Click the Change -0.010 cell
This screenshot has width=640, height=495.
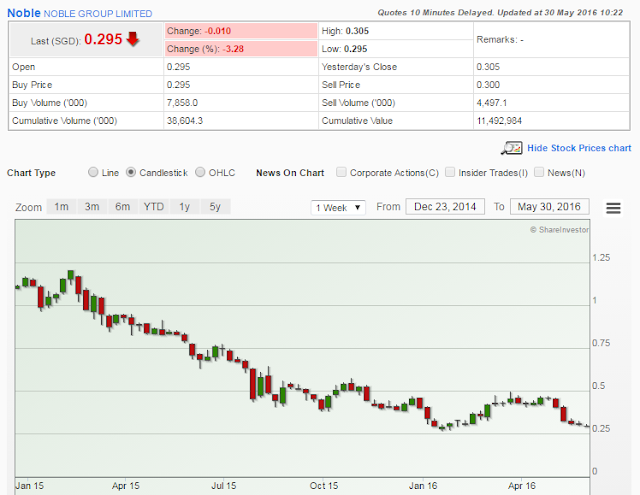click(x=241, y=31)
